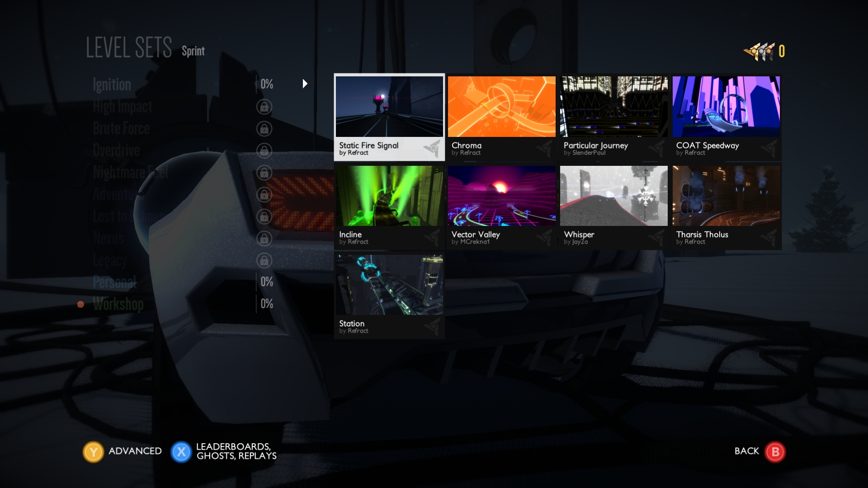This screenshot has height=488, width=868.
Task: Click the Back text label
Action: [746, 451]
